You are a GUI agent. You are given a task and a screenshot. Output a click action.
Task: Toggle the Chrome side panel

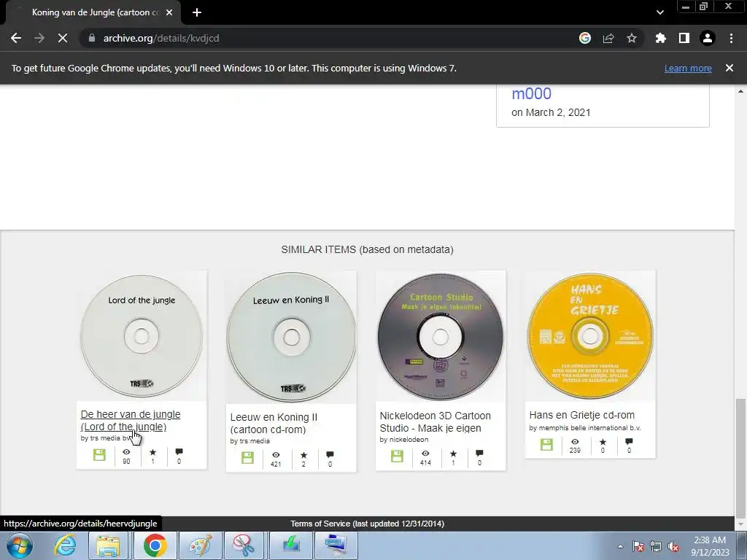coord(684,38)
